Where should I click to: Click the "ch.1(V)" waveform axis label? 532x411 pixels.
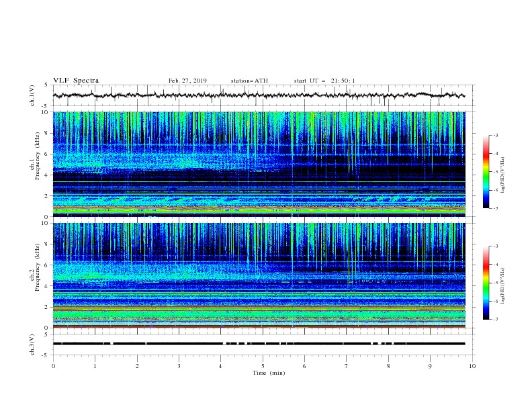pyautogui.click(x=32, y=95)
